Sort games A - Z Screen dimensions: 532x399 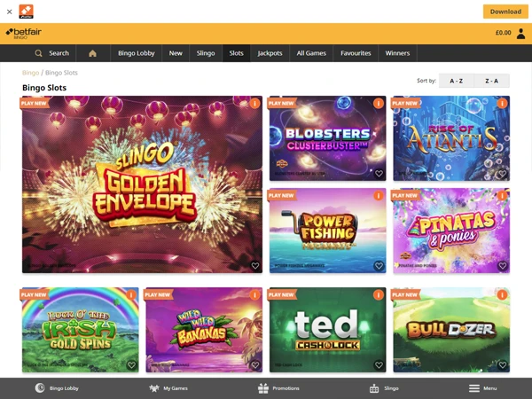(457, 81)
